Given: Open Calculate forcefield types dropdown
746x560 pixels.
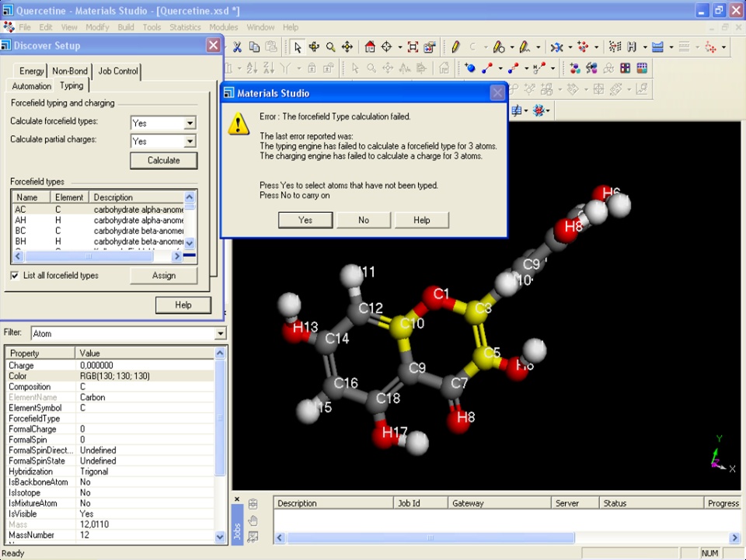Looking at the screenshot, I should point(190,123).
